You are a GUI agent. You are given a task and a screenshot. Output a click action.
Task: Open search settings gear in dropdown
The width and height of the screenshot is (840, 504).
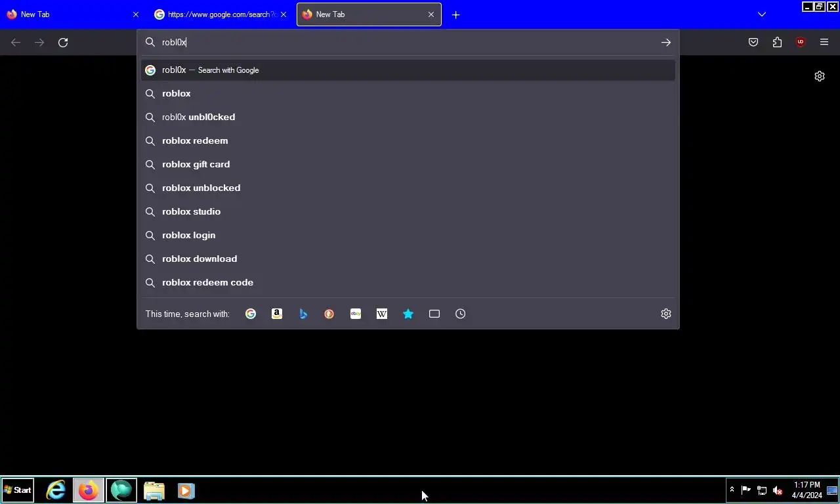666,314
